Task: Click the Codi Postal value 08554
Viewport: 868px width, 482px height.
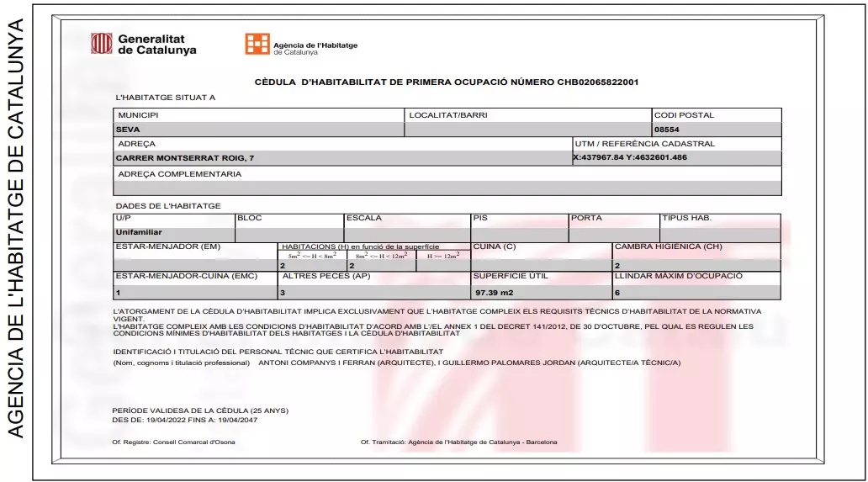Action: point(717,130)
